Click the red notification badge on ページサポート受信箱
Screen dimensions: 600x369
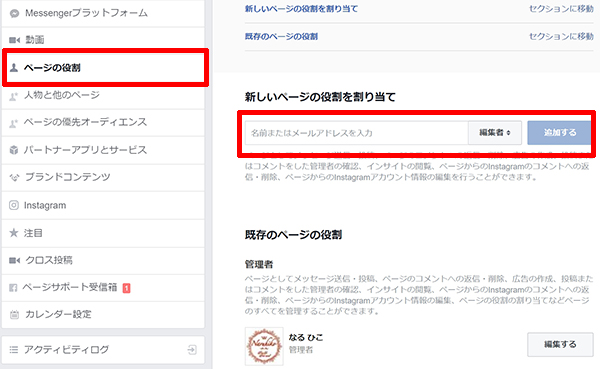[x=126, y=288]
